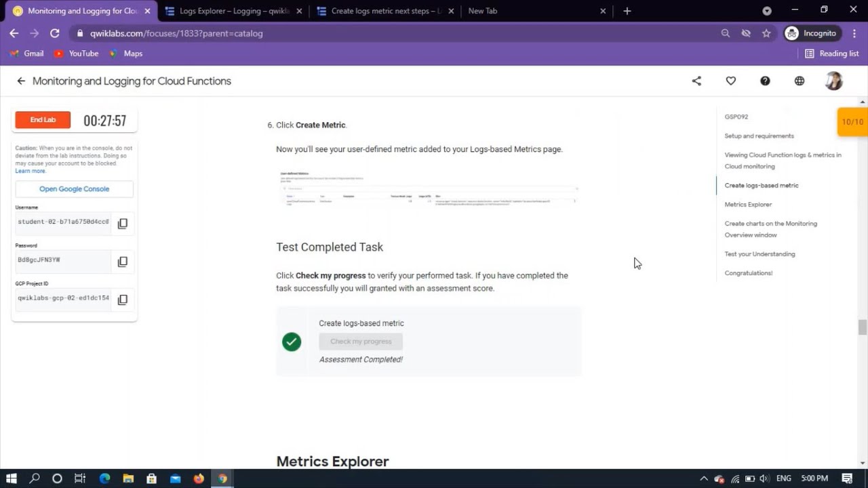Screen dimensions: 868x488
Task: Jump to Metrics Explorer in outline
Action: coord(749,204)
